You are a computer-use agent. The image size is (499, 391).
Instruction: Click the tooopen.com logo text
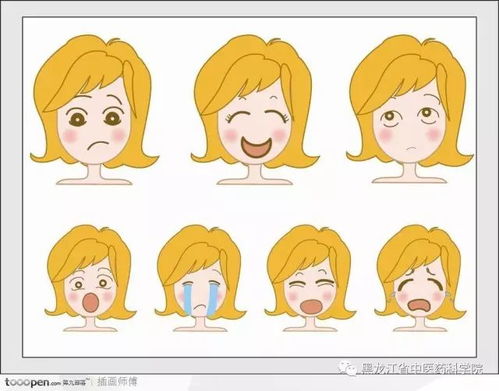[32, 382]
